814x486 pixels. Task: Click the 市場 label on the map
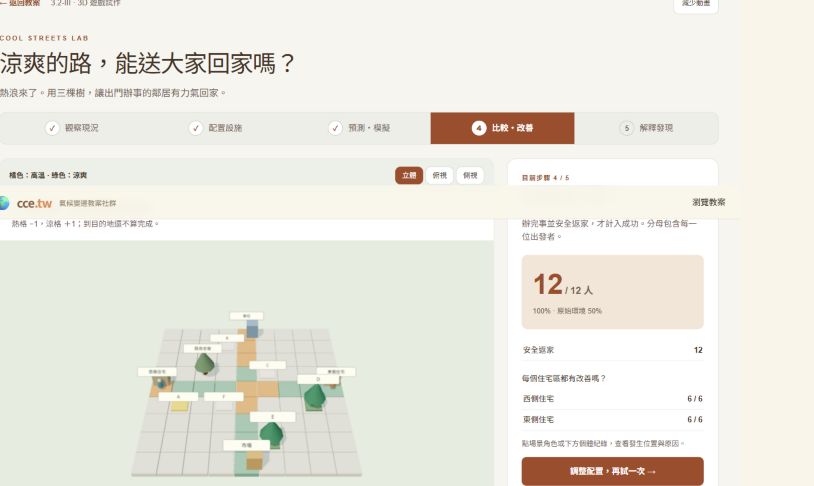pyautogui.click(x=247, y=445)
